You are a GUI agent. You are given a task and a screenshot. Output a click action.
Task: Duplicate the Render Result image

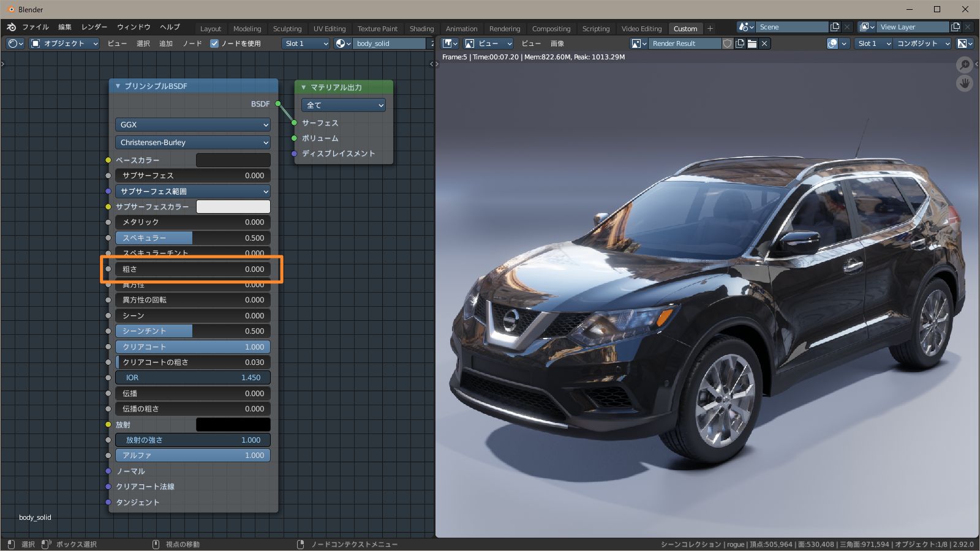pos(740,43)
